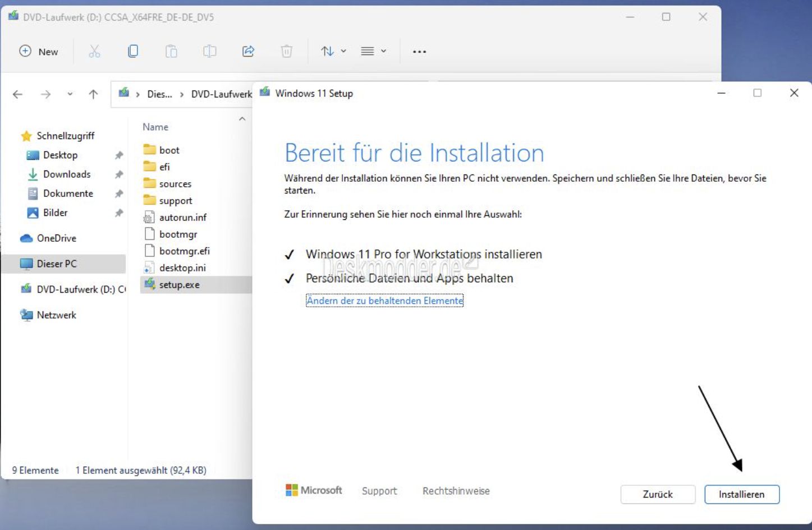Select the desktop.ini file
The image size is (812, 530).
[x=175, y=268]
